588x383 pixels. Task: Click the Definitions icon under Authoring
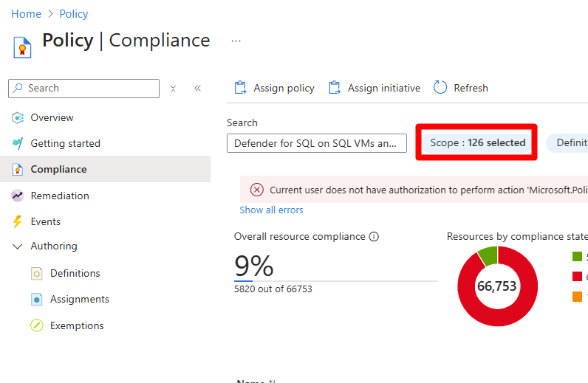37,274
